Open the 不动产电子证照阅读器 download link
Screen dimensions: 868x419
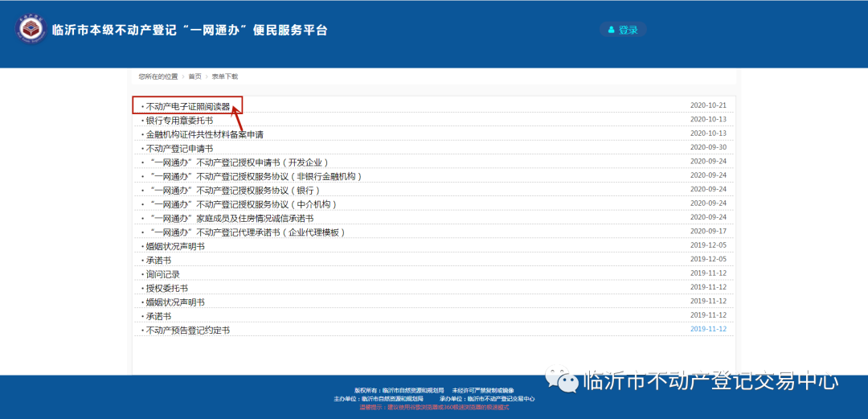[x=187, y=106]
